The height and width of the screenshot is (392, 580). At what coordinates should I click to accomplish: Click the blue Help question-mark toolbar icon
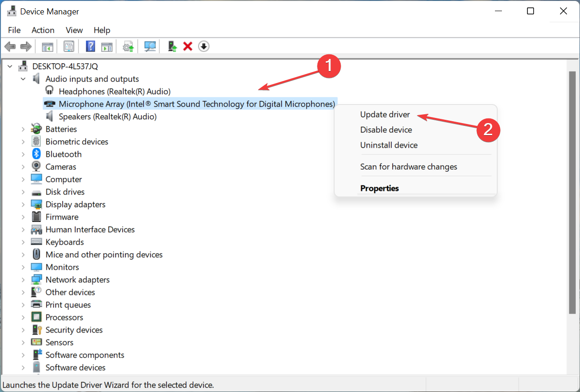coord(91,46)
